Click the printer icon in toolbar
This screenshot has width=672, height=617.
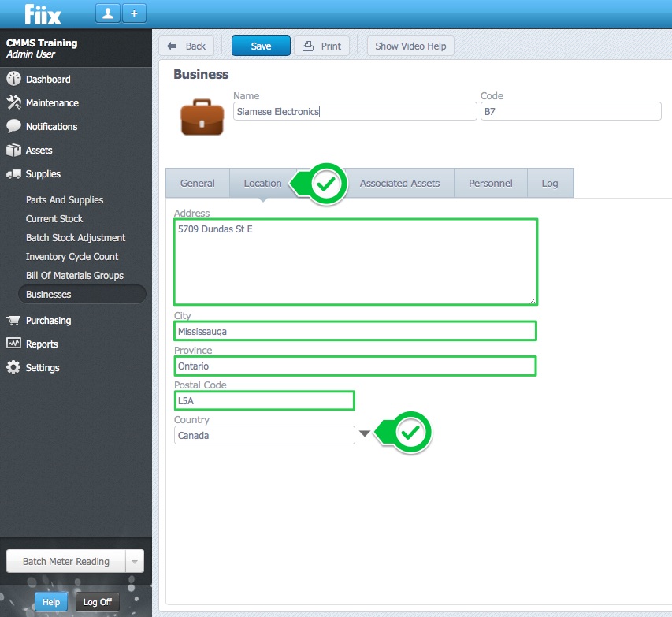308,46
